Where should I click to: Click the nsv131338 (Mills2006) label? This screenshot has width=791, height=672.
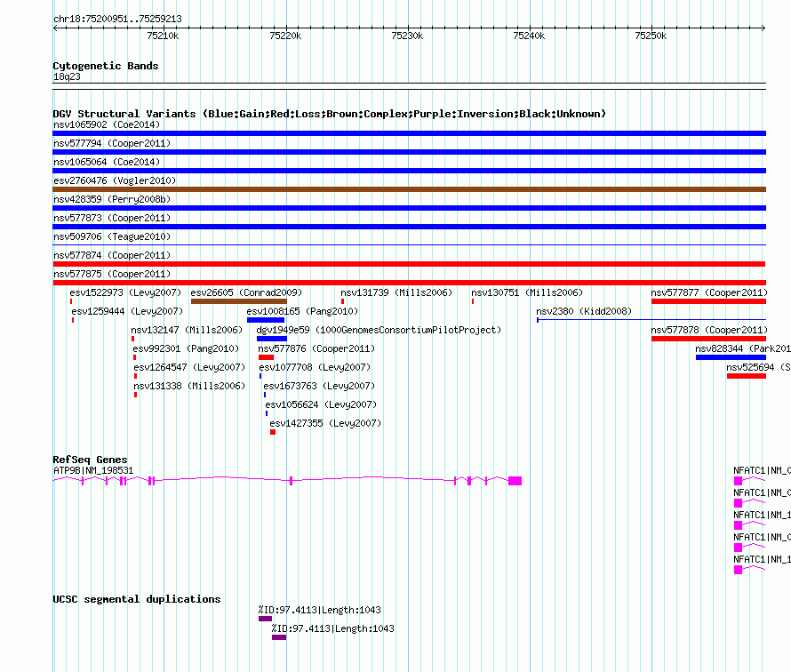(189, 386)
